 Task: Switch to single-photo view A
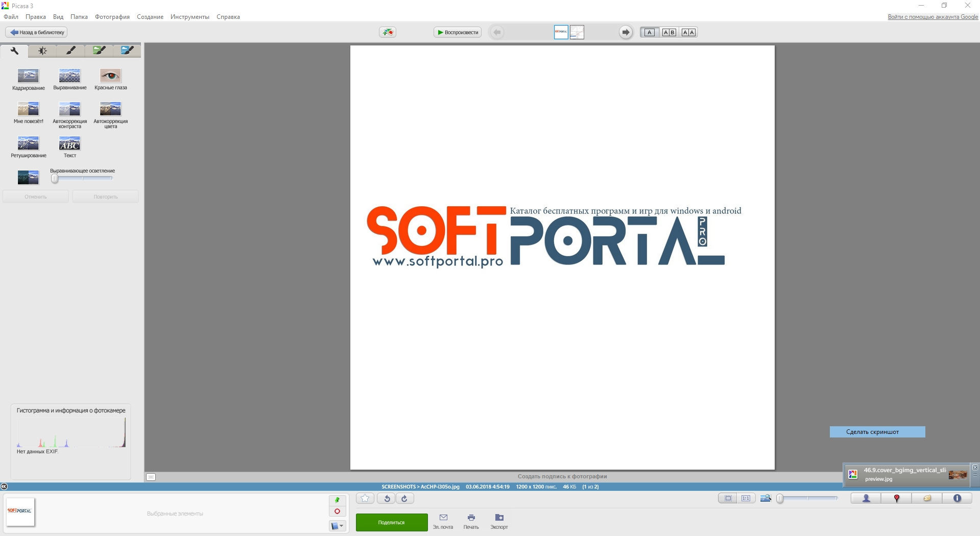pyautogui.click(x=649, y=32)
